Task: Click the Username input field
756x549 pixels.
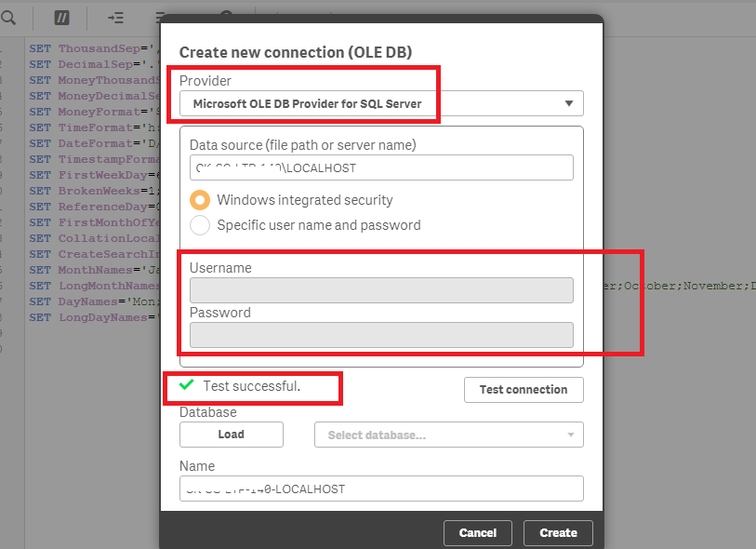Action: pyautogui.click(x=381, y=290)
